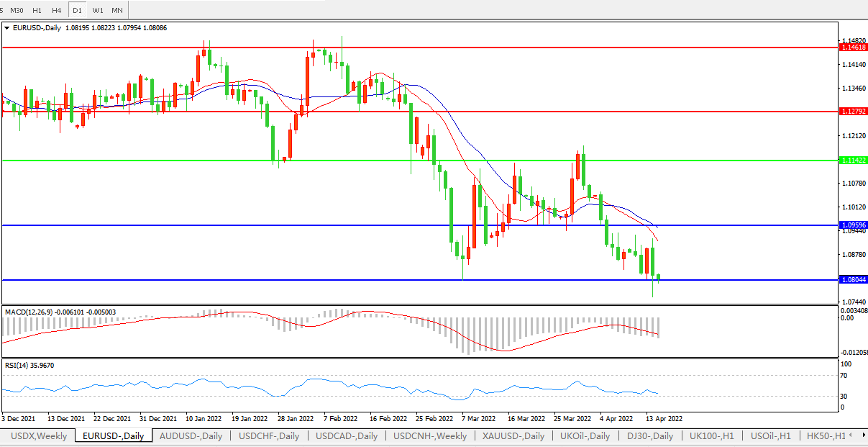Change chart to W1 weekly timeframe
The width and height of the screenshot is (868, 447).
pos(97,10)
